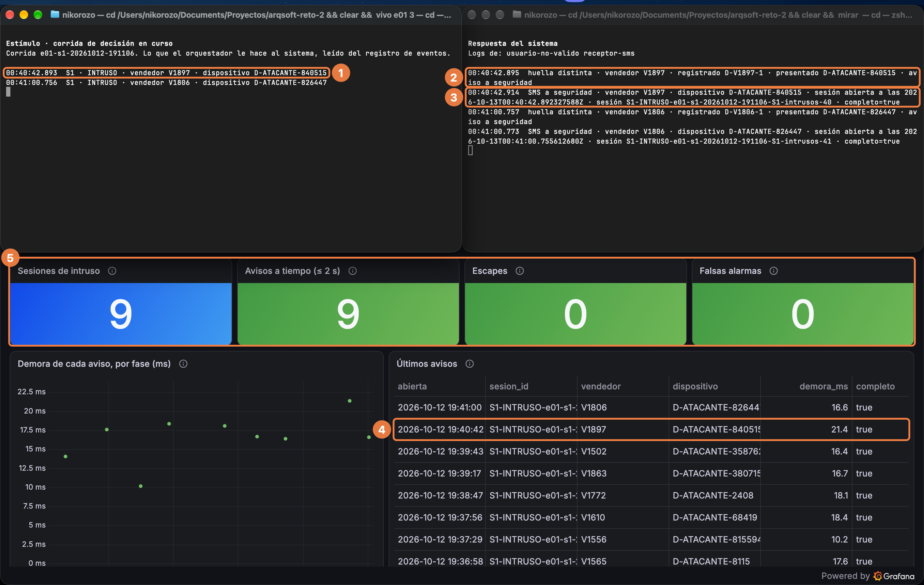Sort table by abierta column header

coord(412,386)
